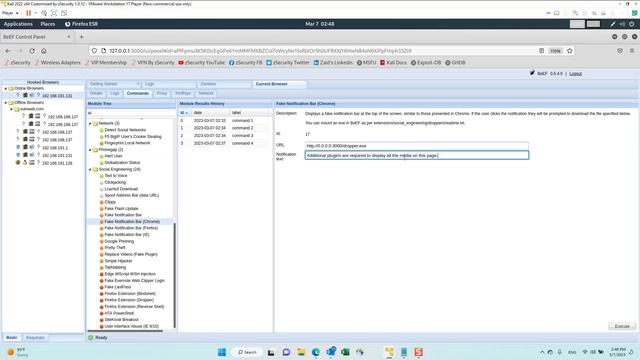Select offline browser 192.168.191.128
The width and height of the screenshot is (640, 360).
pos(57,163)
